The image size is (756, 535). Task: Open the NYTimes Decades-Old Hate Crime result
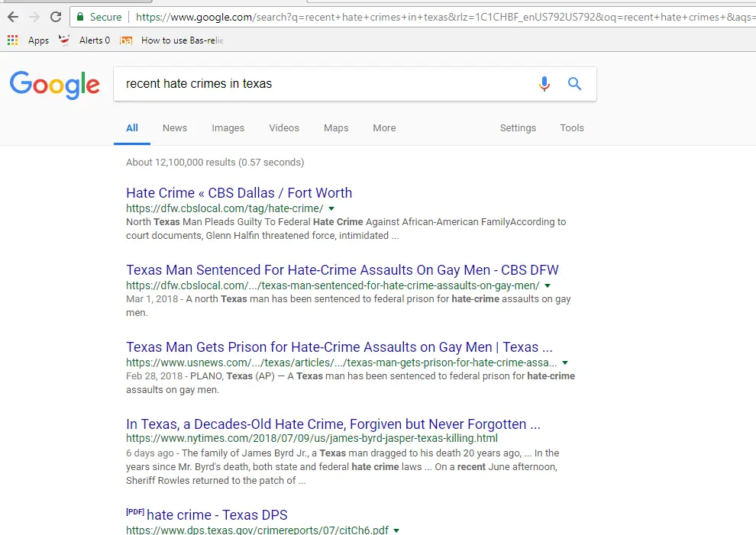coord(333,424)
